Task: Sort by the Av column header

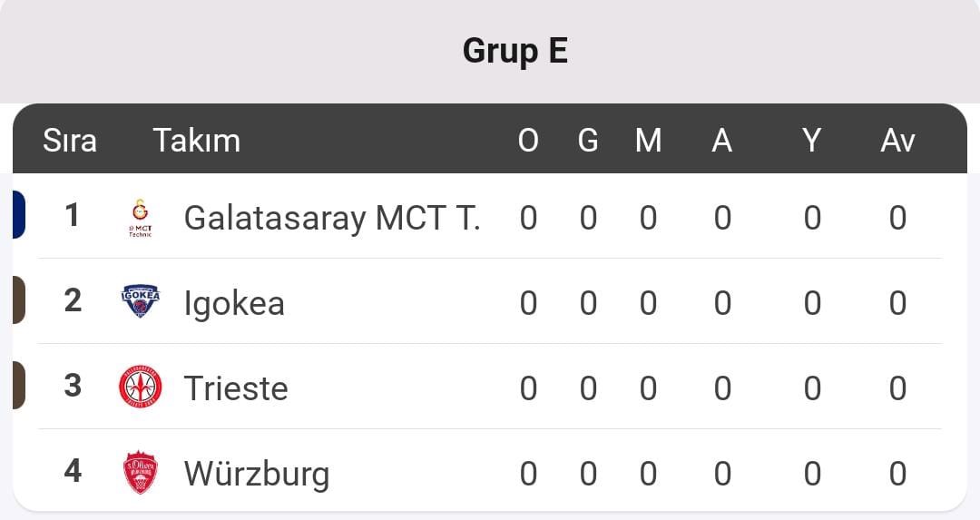Action: pos(897,141)
